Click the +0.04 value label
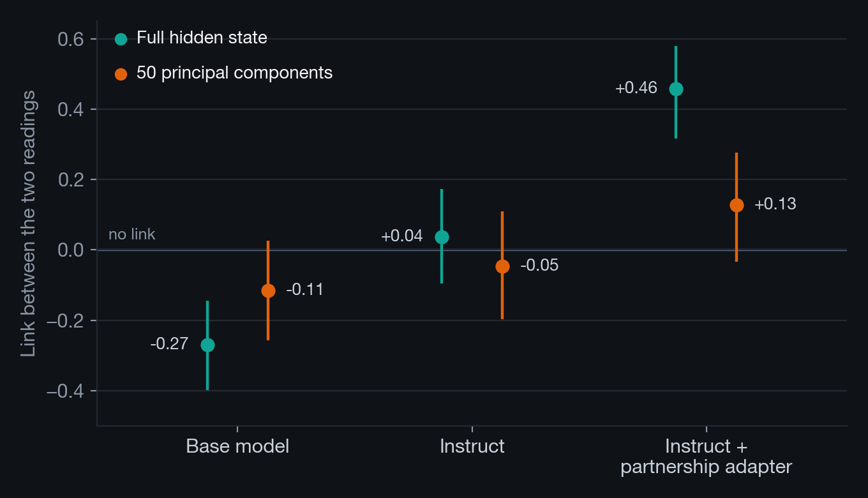 [402, 236]
